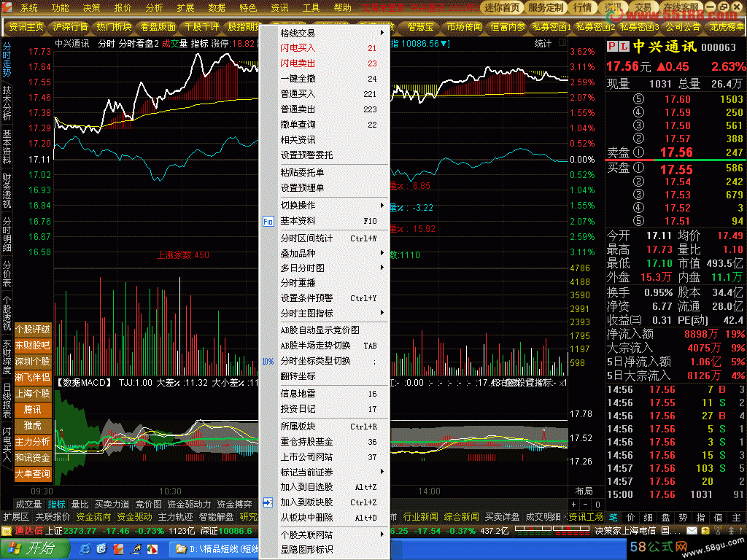This screenshot has width=747, height=560.
Task: Click the D:\精品短线 folder taskbar button
Action: click(215, 549)
